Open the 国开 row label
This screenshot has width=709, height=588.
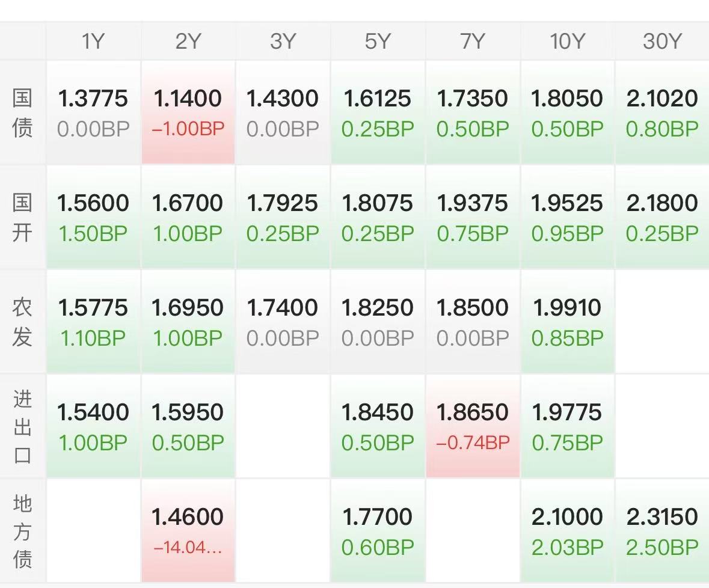(22, 217)
